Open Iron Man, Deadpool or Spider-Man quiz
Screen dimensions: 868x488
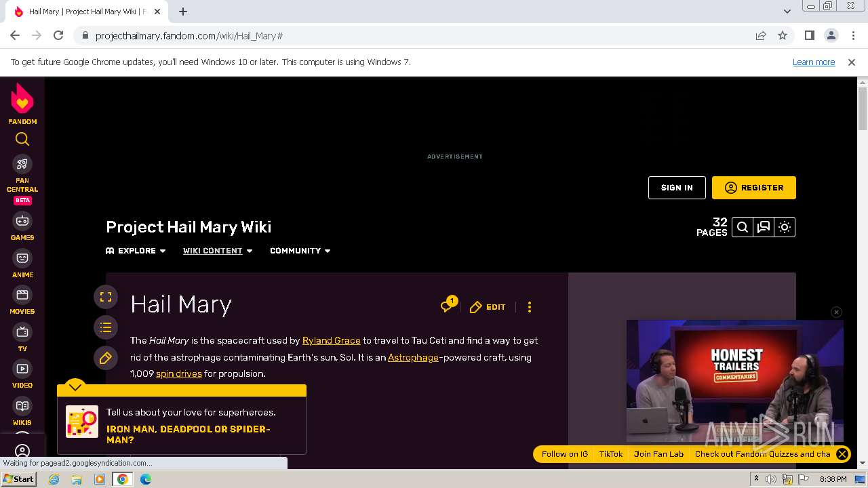(189, 434)
